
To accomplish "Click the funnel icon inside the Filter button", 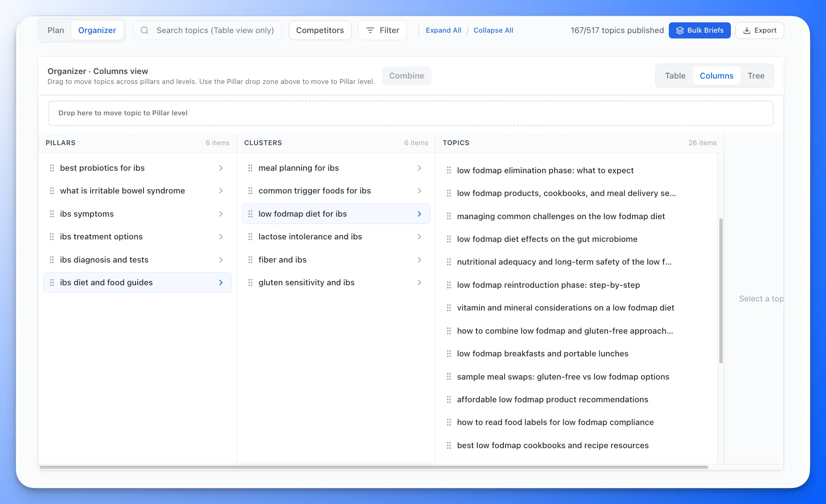I will click(371, 30).
